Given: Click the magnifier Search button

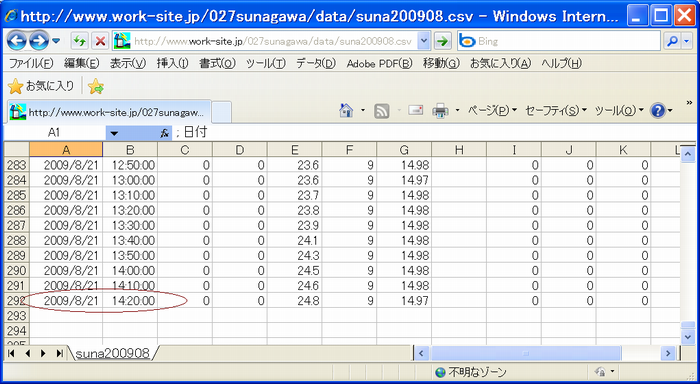Looking at the screenshot, I should coord(672,42).
